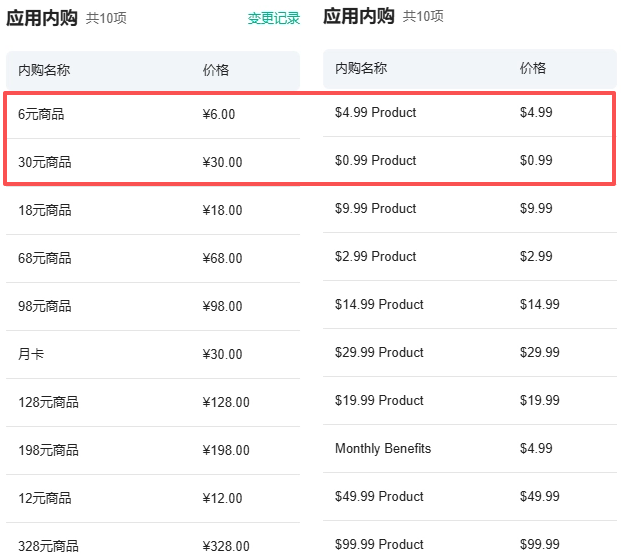The height and width of the screenshot is (558, 622).
Task: Select the 328元商品 row name
Action: point(48,546)
